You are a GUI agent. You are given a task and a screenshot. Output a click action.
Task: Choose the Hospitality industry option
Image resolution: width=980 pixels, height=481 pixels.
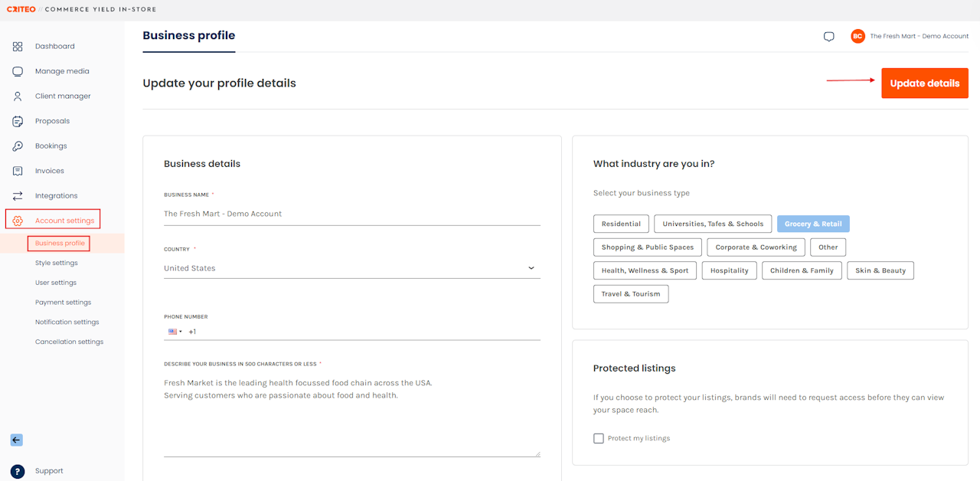click(729, 270)
